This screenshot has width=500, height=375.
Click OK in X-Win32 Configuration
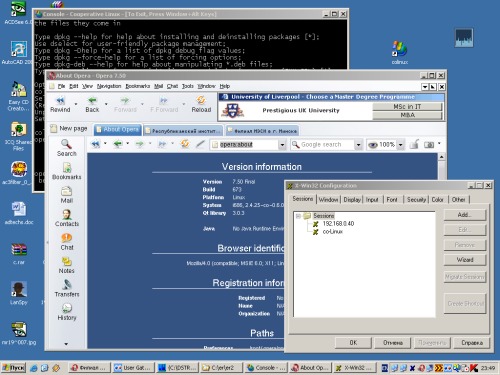coord(353,343)
